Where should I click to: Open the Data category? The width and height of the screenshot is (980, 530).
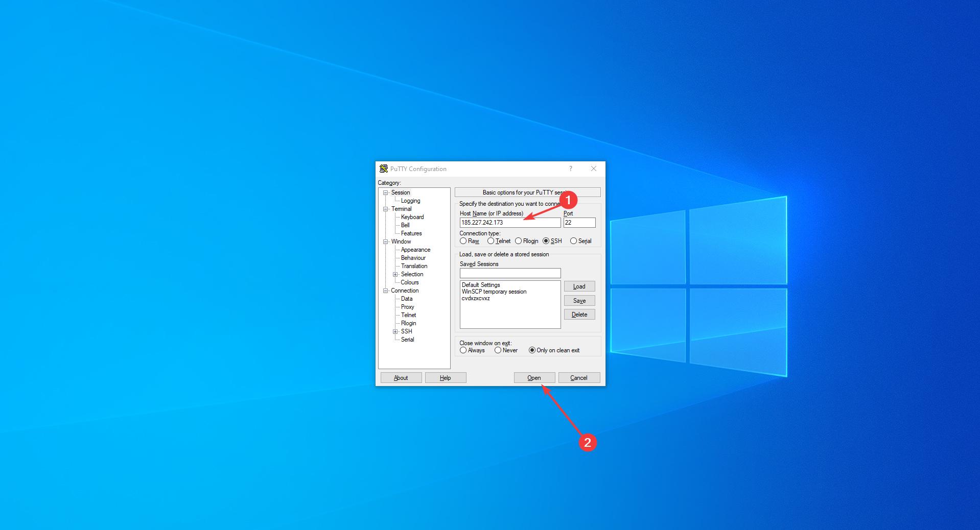[x=407, y=299]
